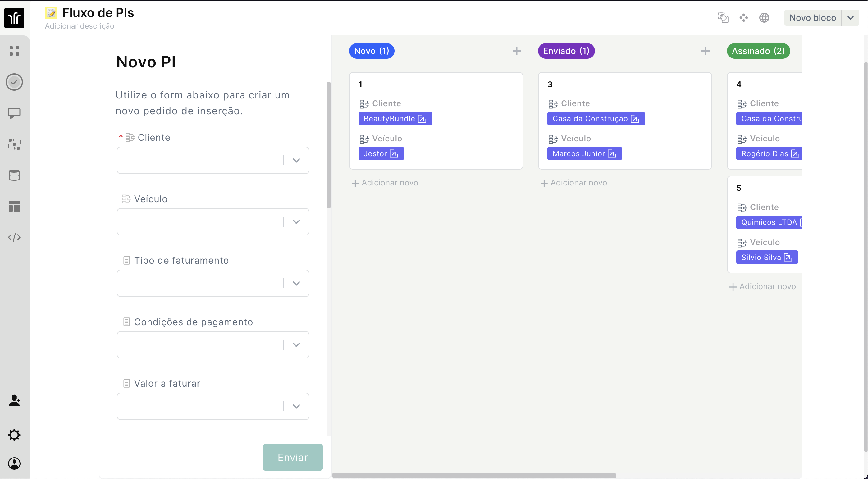Select the Enviado column label
This screenshot has height=479, width=868.
(566, 51)
